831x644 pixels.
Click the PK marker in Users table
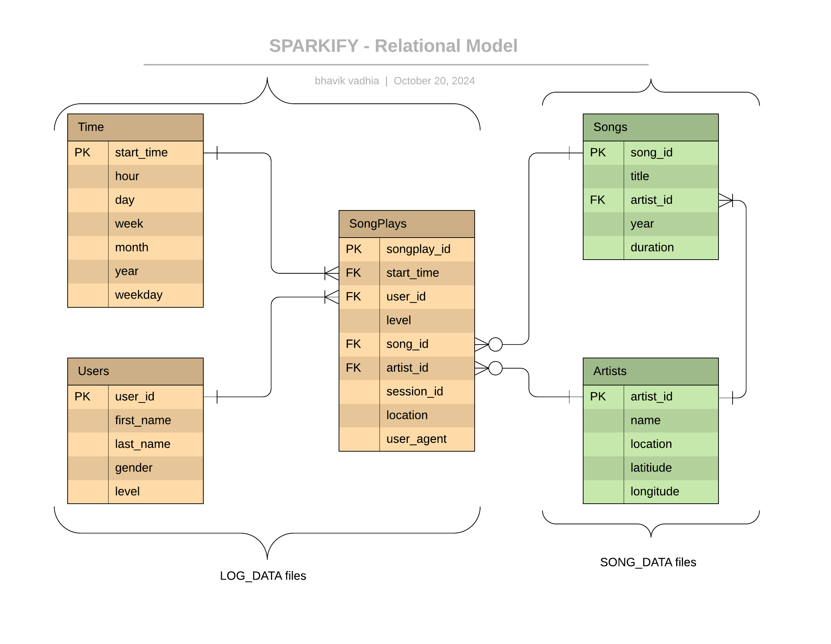(x=82, y=397)
